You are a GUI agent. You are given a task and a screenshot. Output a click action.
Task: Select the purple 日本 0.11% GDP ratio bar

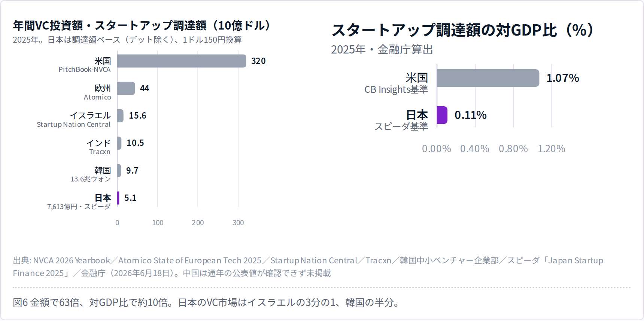(442, 115)
